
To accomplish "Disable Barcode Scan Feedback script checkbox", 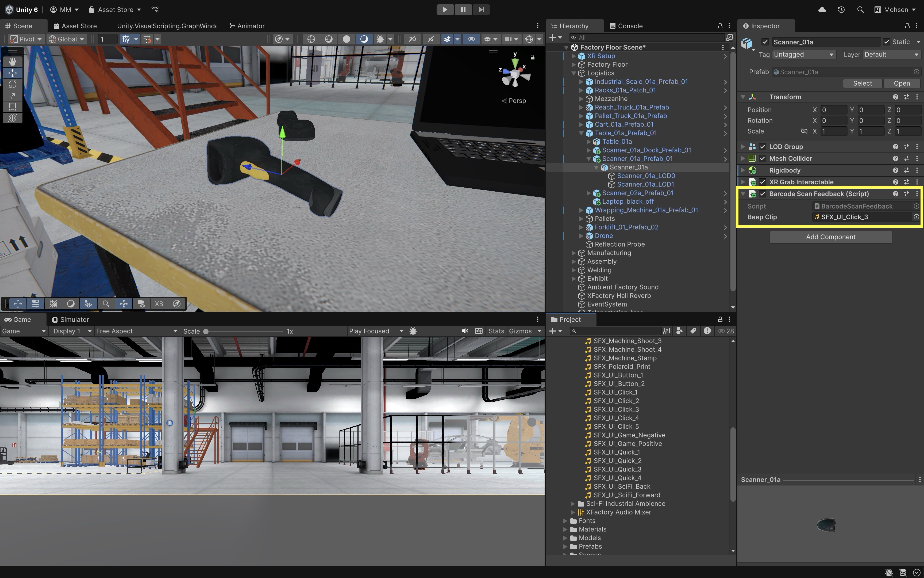I will pos(763,194).
